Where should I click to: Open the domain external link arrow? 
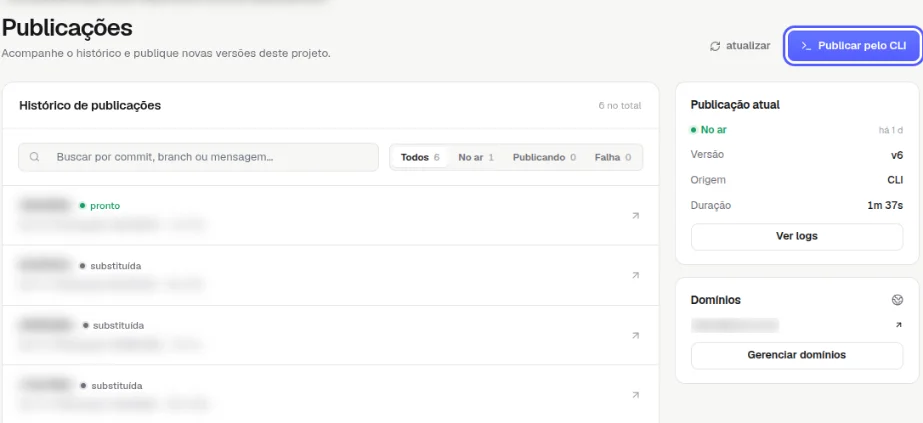pos(898,325)
